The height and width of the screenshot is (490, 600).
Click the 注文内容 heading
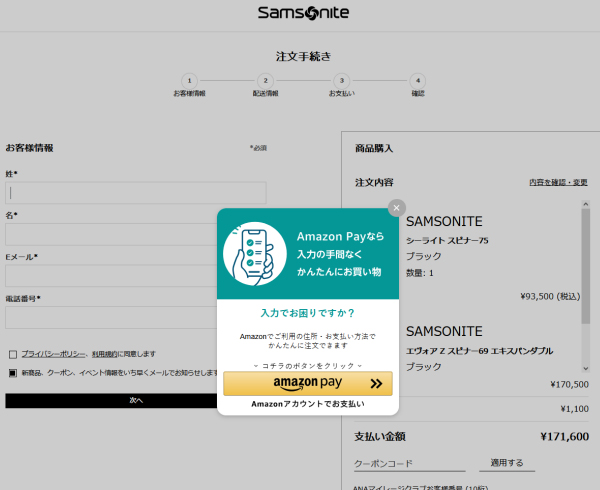374,182
